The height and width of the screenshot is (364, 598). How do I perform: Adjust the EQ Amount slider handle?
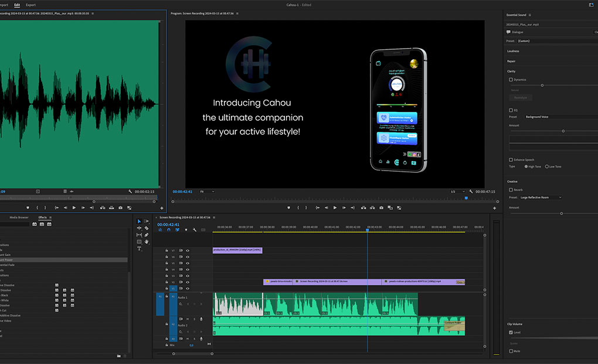(563, 131)
